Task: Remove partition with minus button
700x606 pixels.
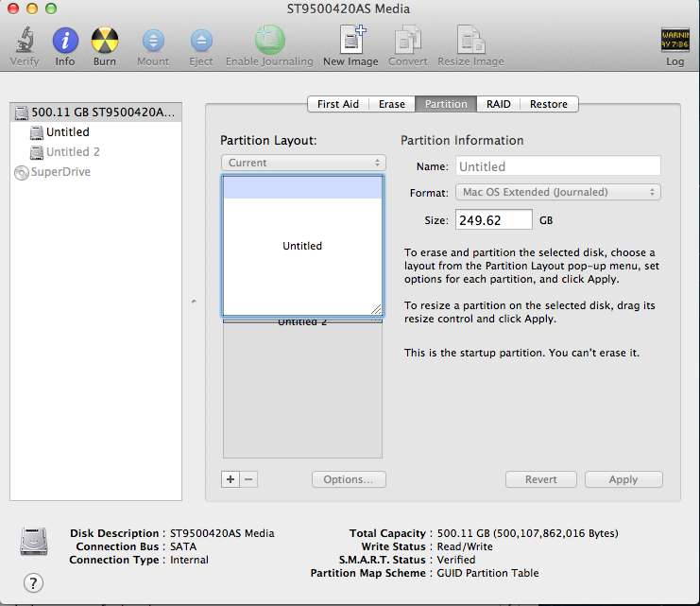Action: (248, 479)
